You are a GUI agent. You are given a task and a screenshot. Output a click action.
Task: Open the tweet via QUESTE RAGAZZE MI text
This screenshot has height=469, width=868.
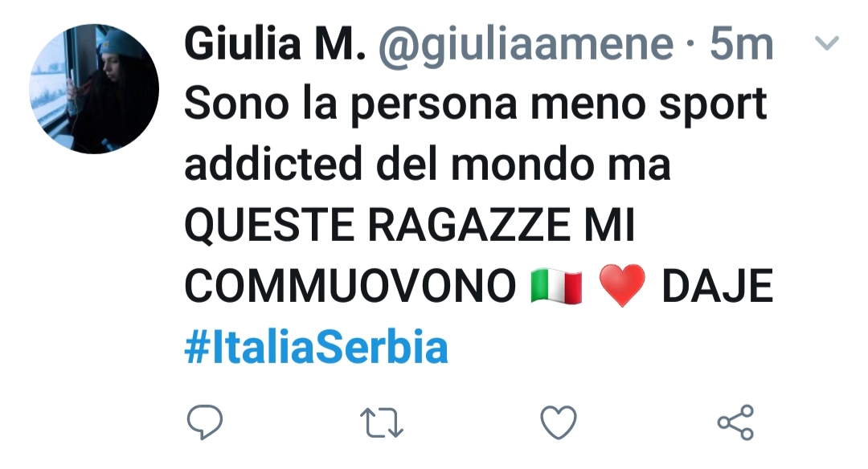click(x=409, y=226)
